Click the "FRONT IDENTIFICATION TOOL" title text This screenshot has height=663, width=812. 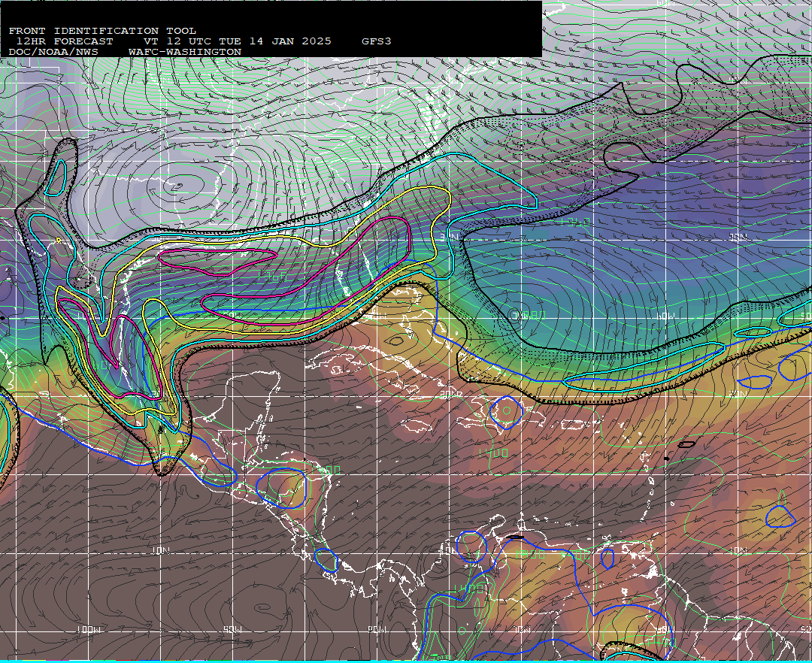[102, 31]
